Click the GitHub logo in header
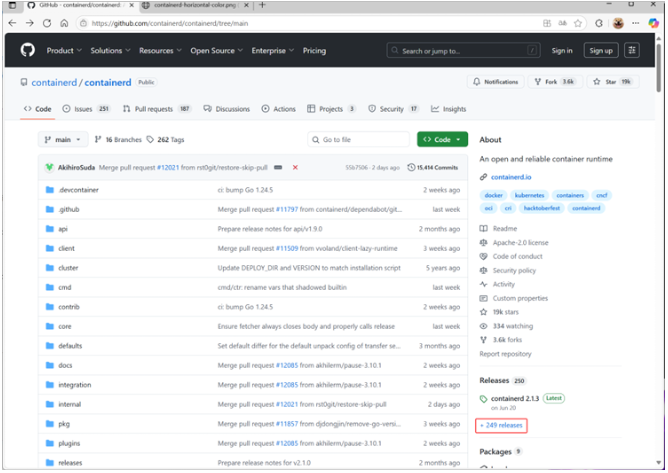This screenshot has height=473, width=668. pos(28,50)
